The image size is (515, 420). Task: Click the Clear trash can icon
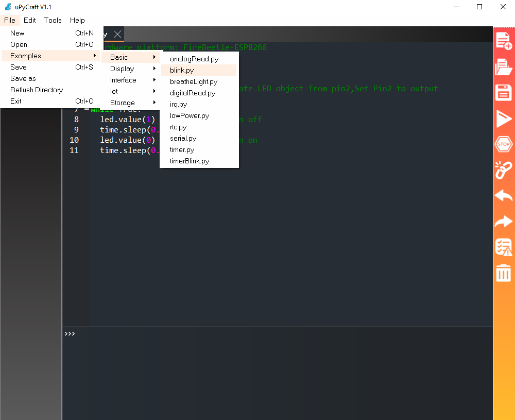pyautogui.click(x=503, y=273)
